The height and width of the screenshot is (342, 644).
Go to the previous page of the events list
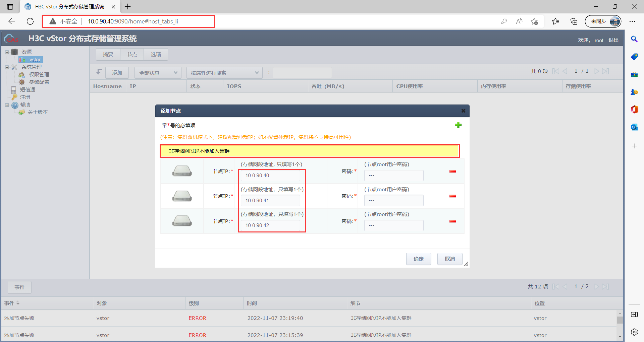(565, 286)
